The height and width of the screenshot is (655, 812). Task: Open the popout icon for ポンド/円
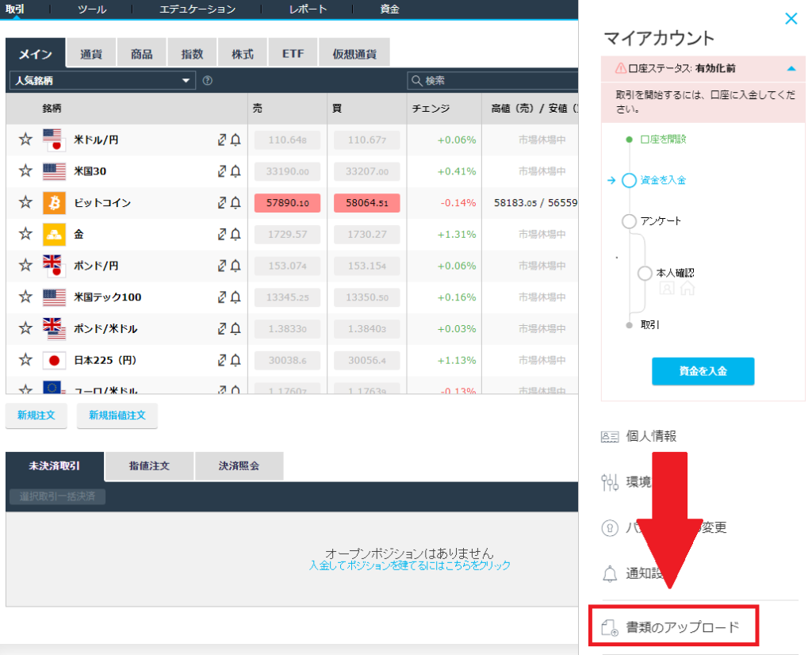[x=222, y=266]
